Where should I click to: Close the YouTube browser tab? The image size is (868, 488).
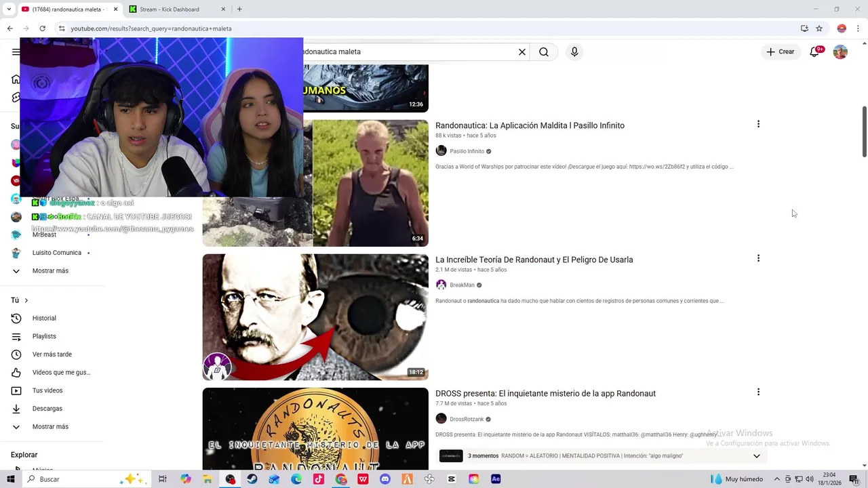[x=115, y=9]
